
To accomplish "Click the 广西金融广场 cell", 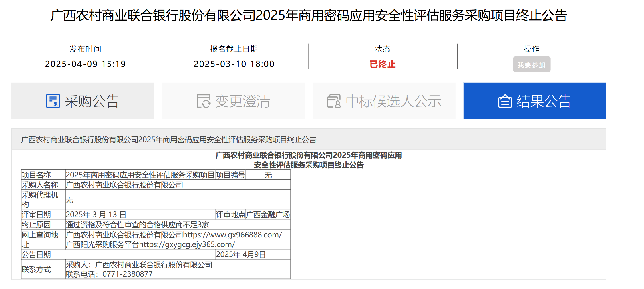I will (268, 214).
